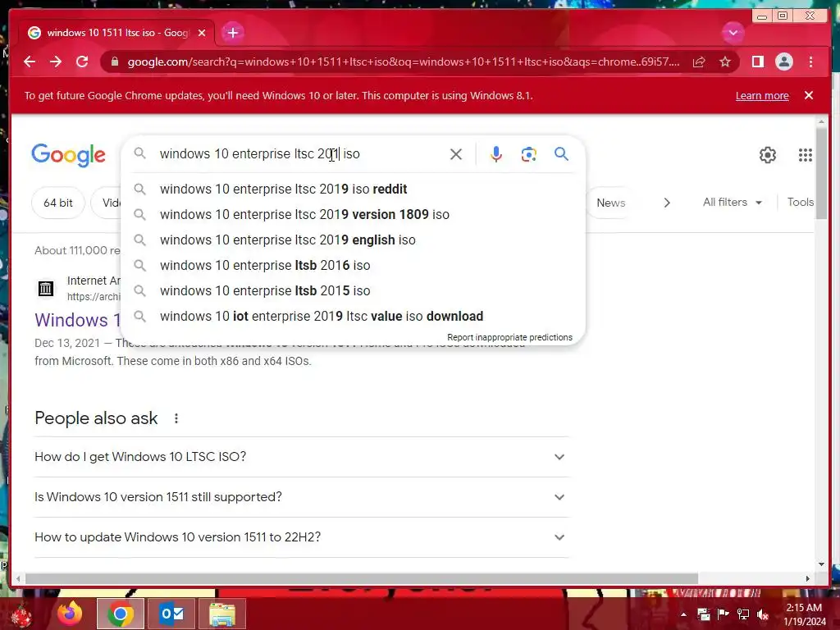Image resolution: width=840 pixels, height=630 pixels.
Task: Open People also ask options menu
Action: click(176, 418)
